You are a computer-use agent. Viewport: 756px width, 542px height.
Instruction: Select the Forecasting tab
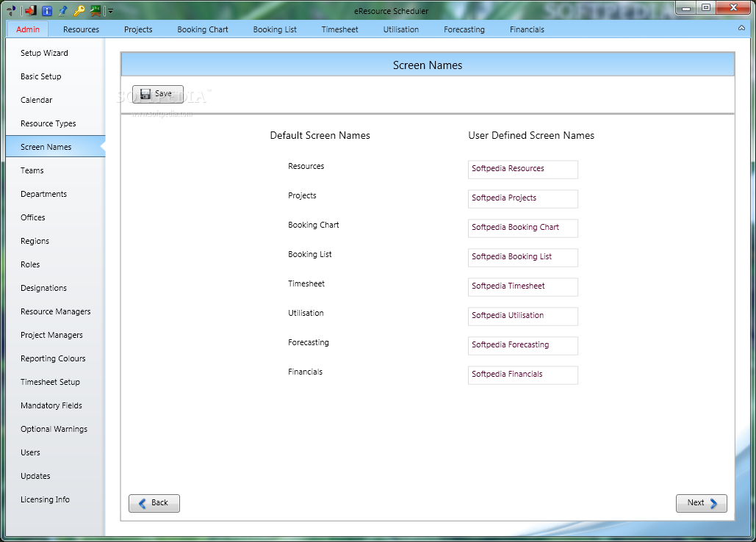[x=464, y=29]
